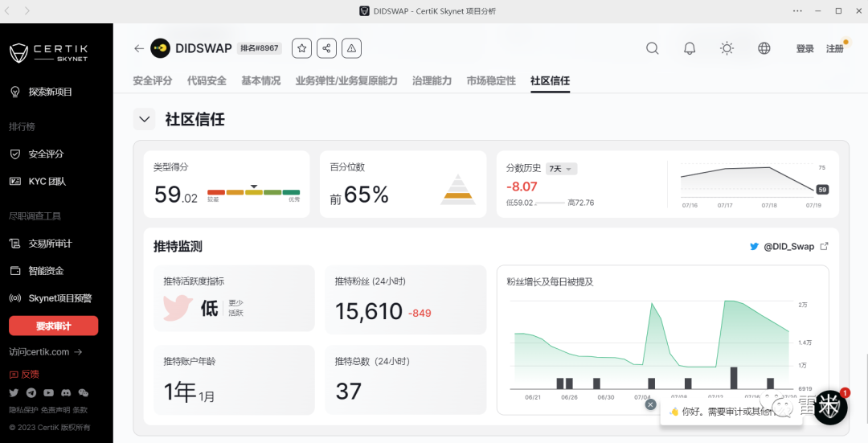Open the search magnifier icon
Viewport: 868px width, 443px height.
point(653,48)
